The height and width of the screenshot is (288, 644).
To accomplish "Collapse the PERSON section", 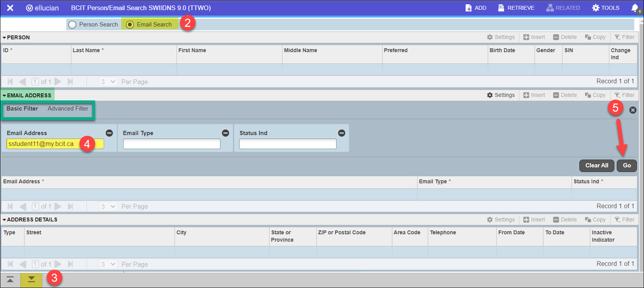I will 4,38.
